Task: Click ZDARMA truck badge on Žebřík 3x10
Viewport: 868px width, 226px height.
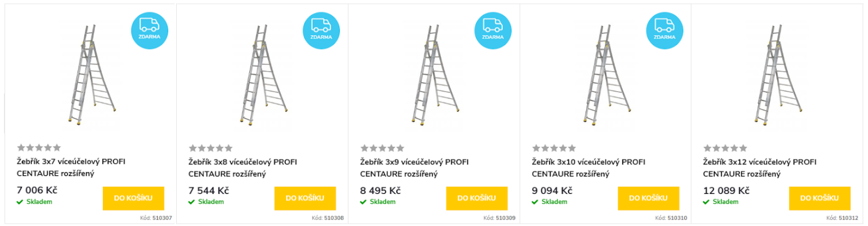Action: point(664,30)
